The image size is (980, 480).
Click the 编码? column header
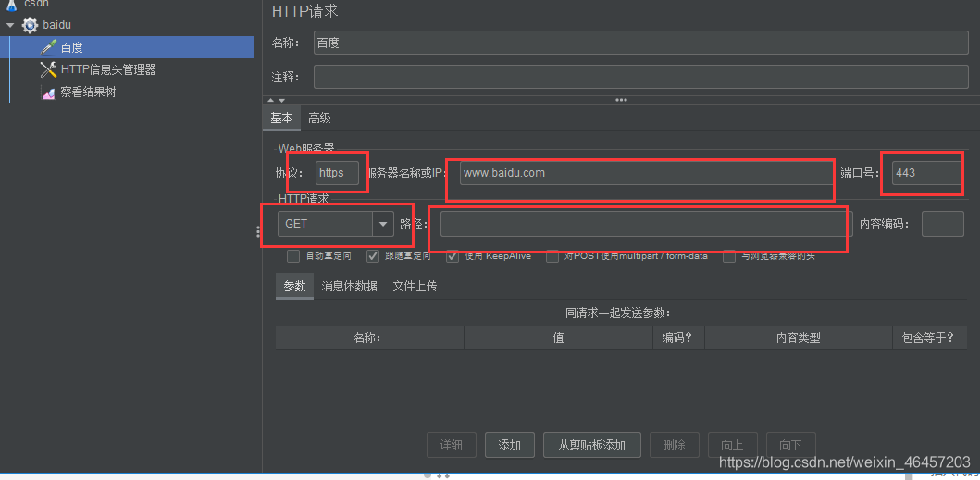point(678,338)
